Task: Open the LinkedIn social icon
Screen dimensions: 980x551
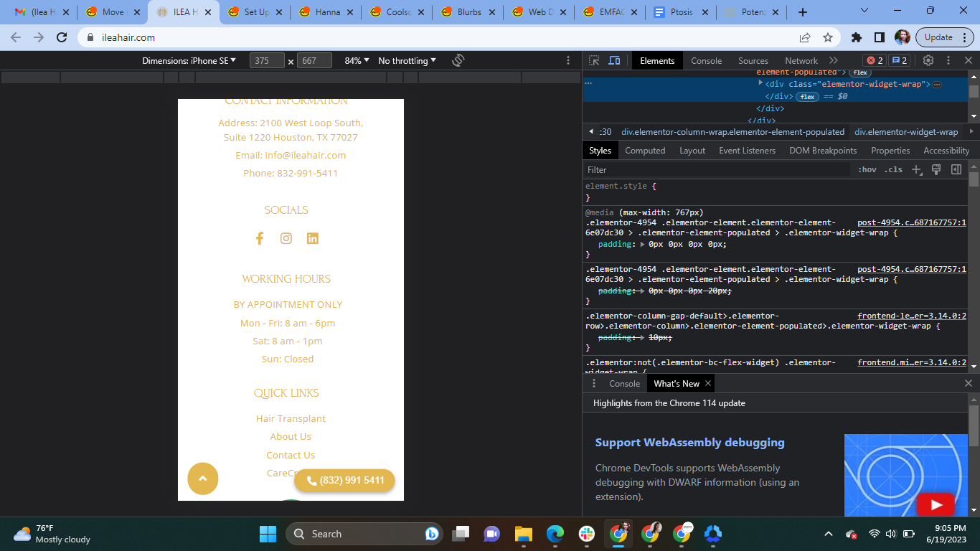Action: pos(313,238)
